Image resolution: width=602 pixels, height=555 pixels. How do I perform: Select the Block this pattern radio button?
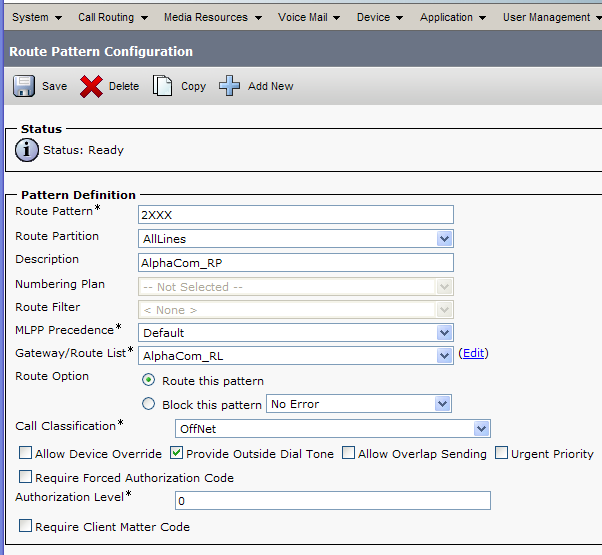[x=149, y=404]
